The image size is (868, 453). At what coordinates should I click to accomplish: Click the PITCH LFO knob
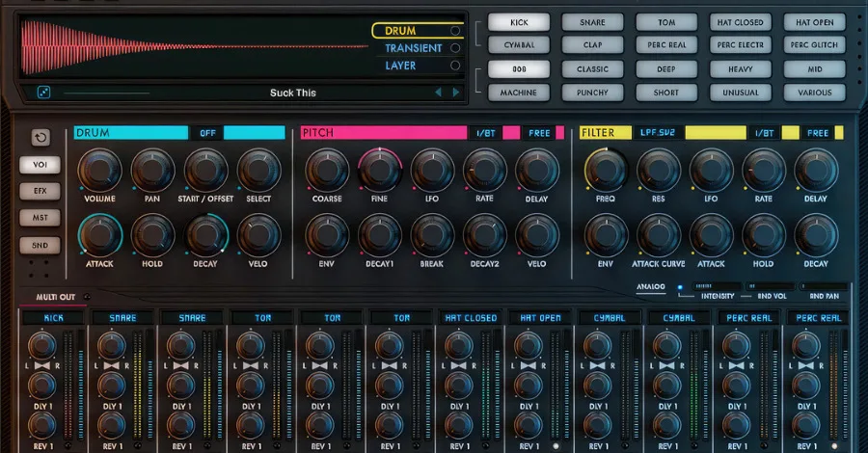click(432, 170)
